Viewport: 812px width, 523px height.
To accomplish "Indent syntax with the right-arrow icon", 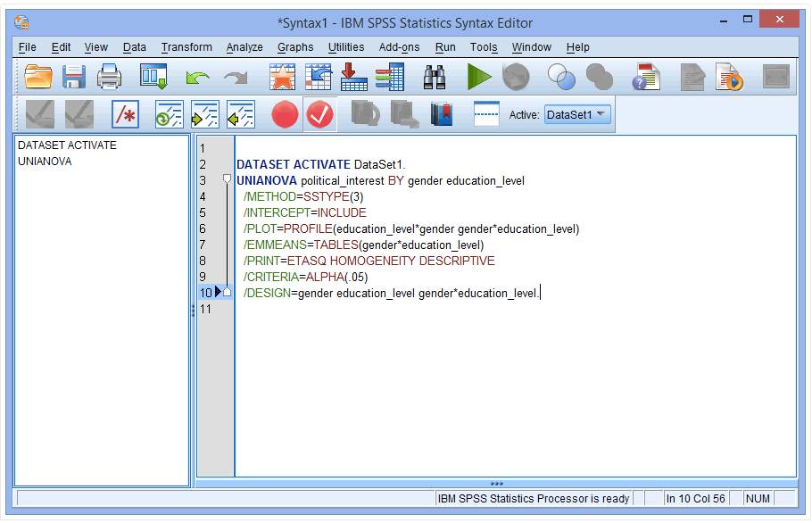I will 204,114.
